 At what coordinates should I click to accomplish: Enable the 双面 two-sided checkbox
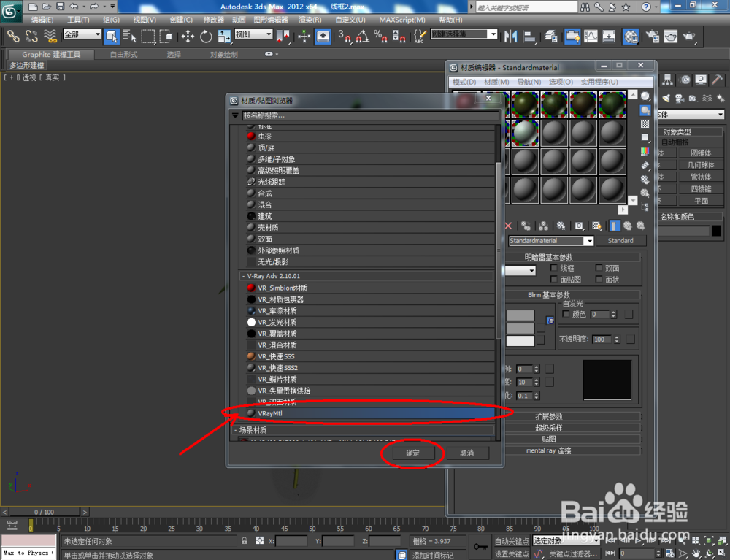click(599, 268)
